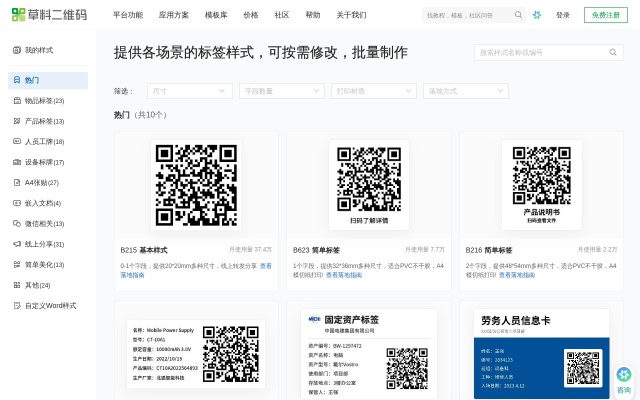Click the 线上分享 sidebar icon
Screen dimensions: 640x400
(17, 244)
